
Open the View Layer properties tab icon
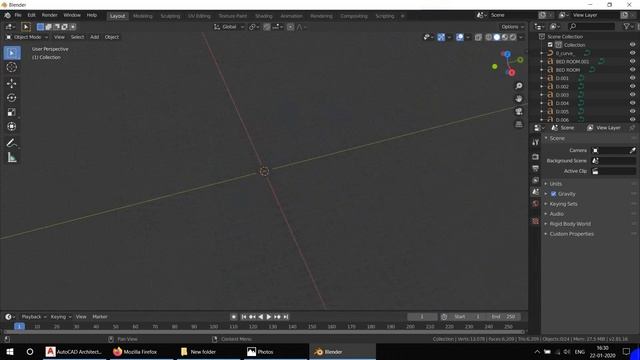[x=536, y=180]
